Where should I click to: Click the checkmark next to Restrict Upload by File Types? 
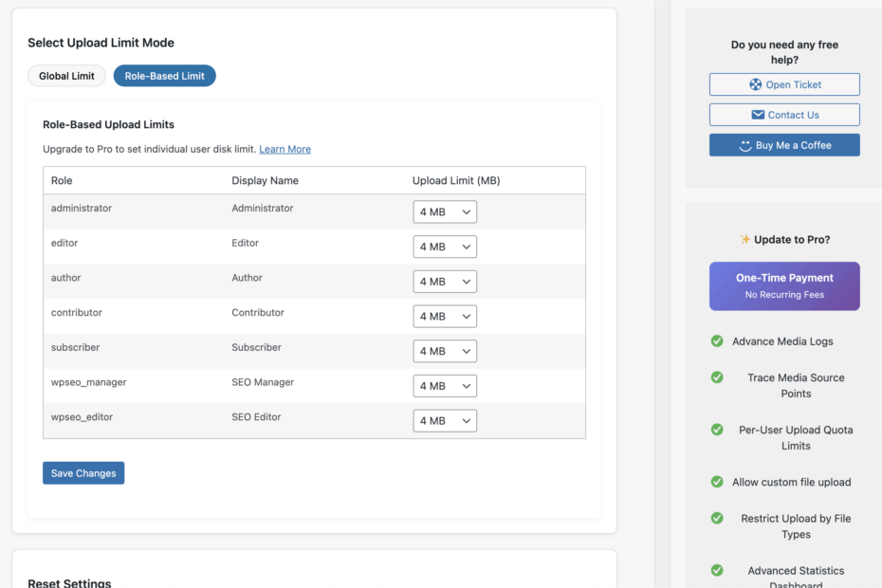tap(717, 518)
